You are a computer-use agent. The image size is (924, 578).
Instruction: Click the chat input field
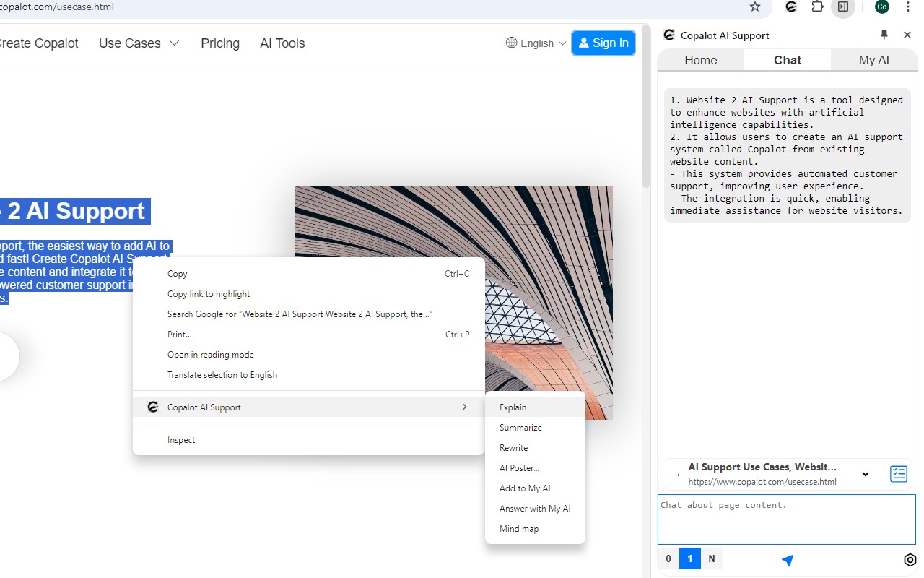point(787,519)
